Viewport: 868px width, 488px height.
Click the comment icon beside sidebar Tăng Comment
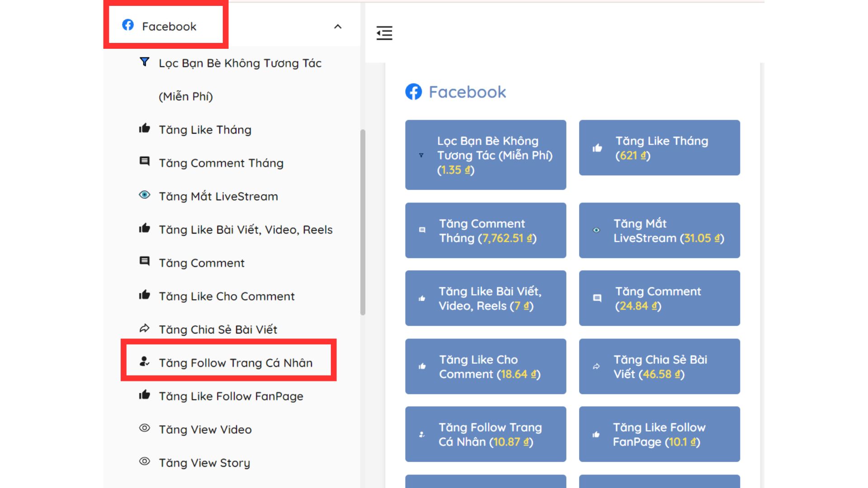tap(144, 261)
